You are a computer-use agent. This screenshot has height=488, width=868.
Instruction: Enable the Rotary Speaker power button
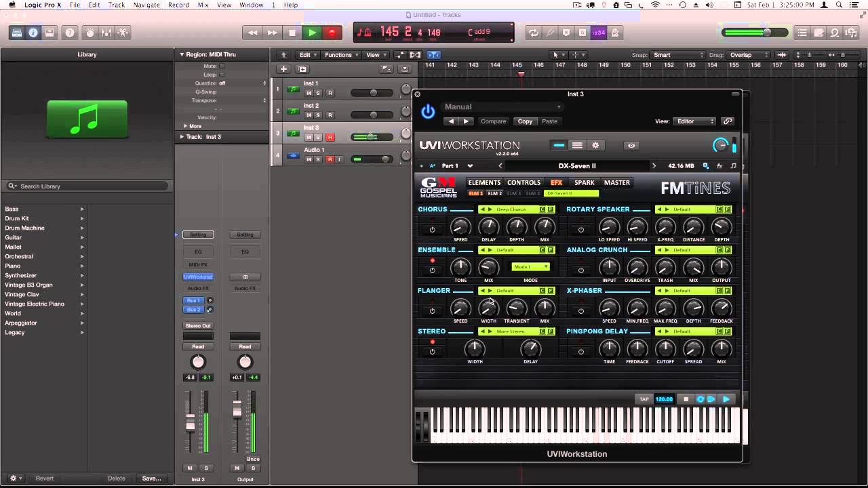coord(580,229)
